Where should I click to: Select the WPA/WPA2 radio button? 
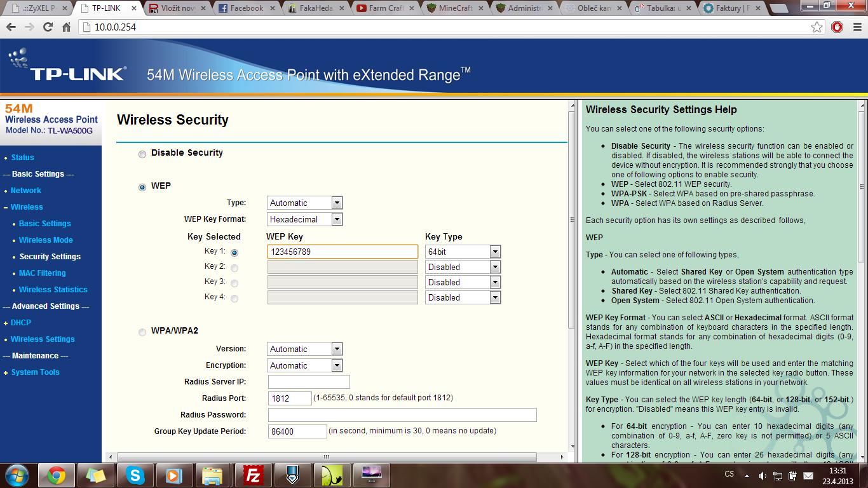[142, 332]
